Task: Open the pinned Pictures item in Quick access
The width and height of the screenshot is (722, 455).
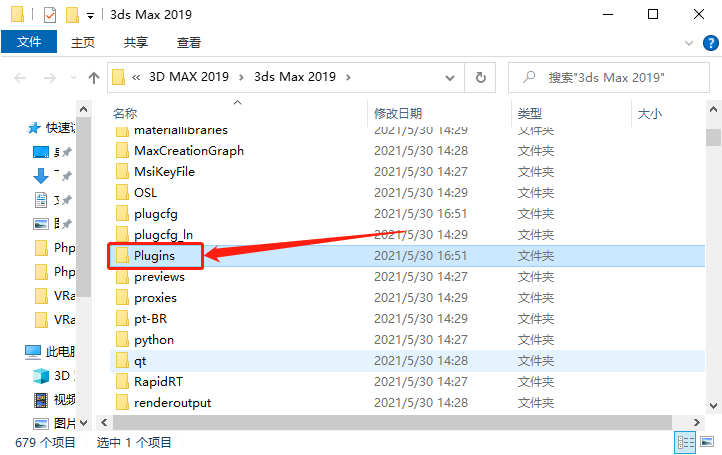Action: pos(41,224)
